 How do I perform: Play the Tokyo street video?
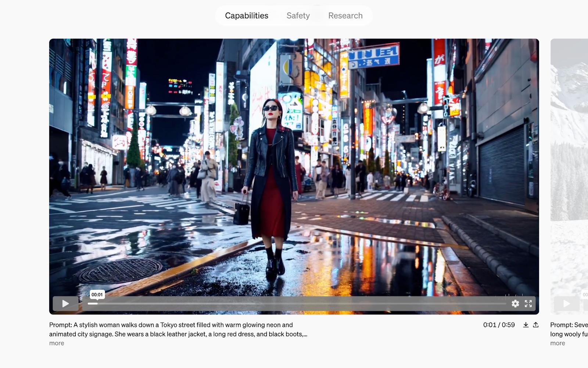[x=65, y=304]
